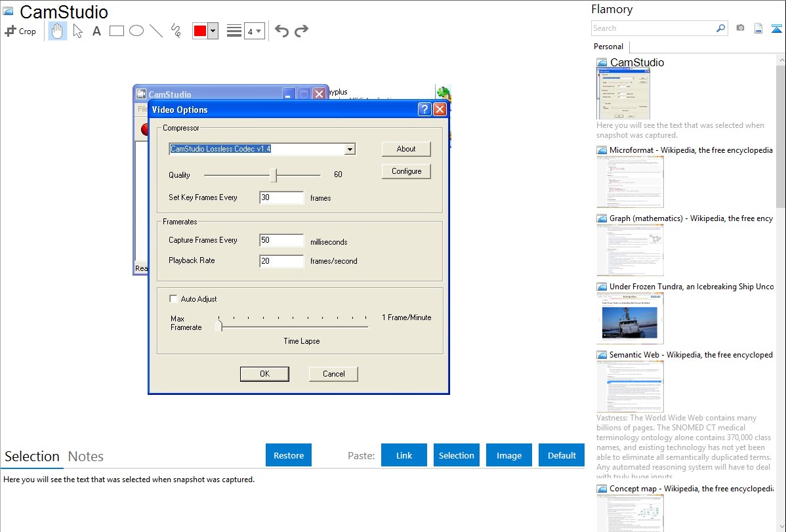Open the Graph (mathematics) snapshot thumbnail
Screen dimensions: 786x532
[x=630, y=250]
